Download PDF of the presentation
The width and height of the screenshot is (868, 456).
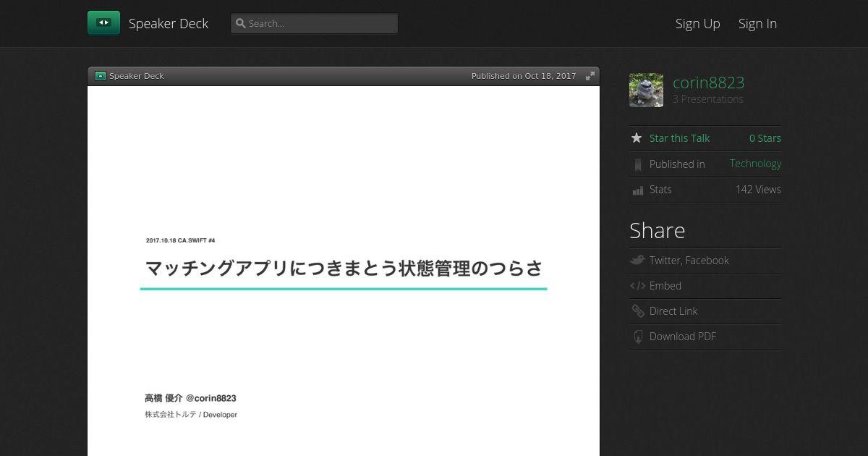coord(683,337)
